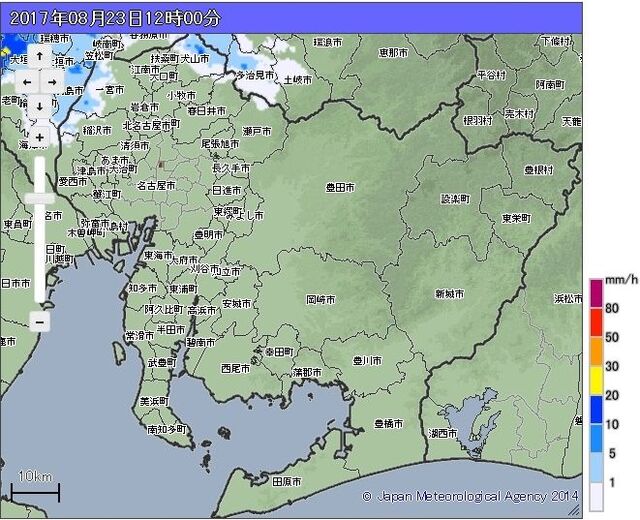This screenshot has height=520, width=640.
Task: Click the 西尾市 label on the map
Action: tap(236, 369)
